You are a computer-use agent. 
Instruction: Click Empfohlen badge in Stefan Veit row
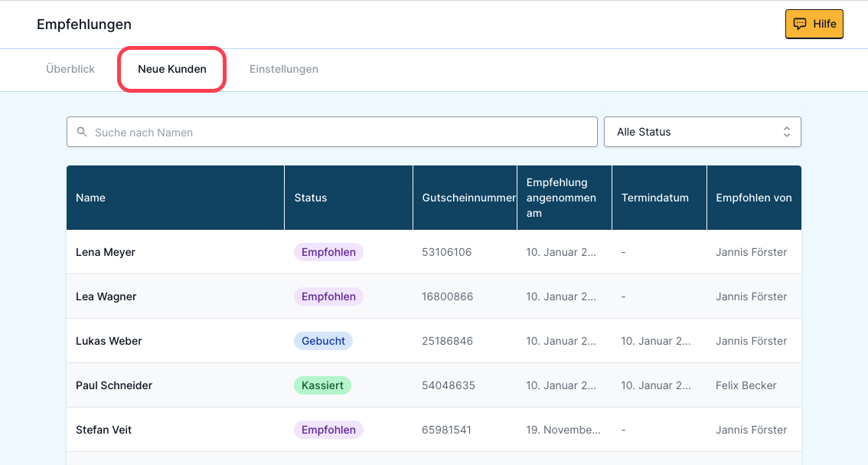328,430
